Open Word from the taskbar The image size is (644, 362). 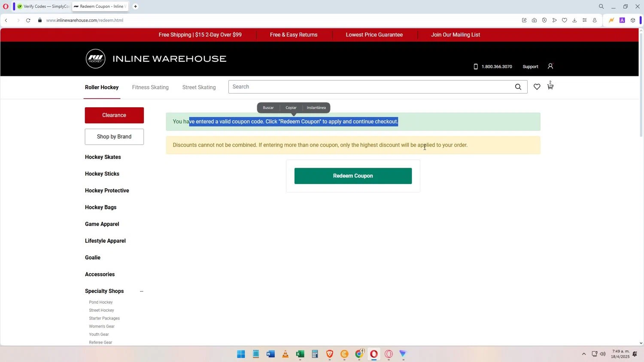270,354
